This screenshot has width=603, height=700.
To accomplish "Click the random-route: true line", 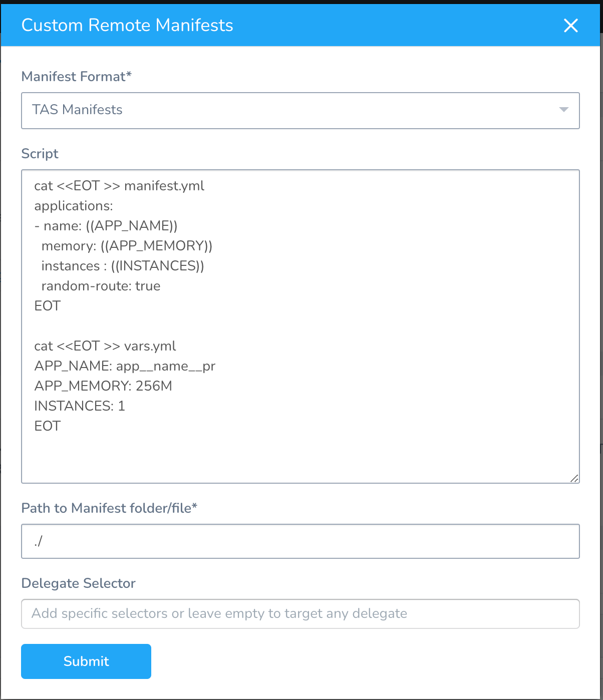I will tap(101, 286).
